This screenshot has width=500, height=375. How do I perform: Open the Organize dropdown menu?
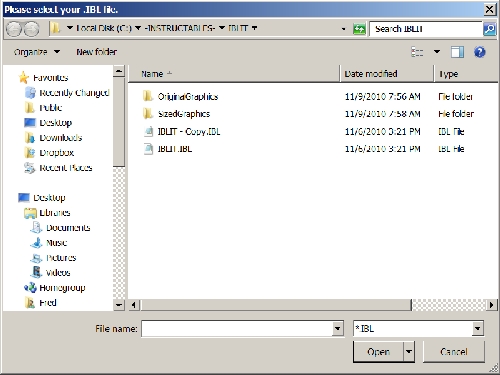click(x=37, y=52)
